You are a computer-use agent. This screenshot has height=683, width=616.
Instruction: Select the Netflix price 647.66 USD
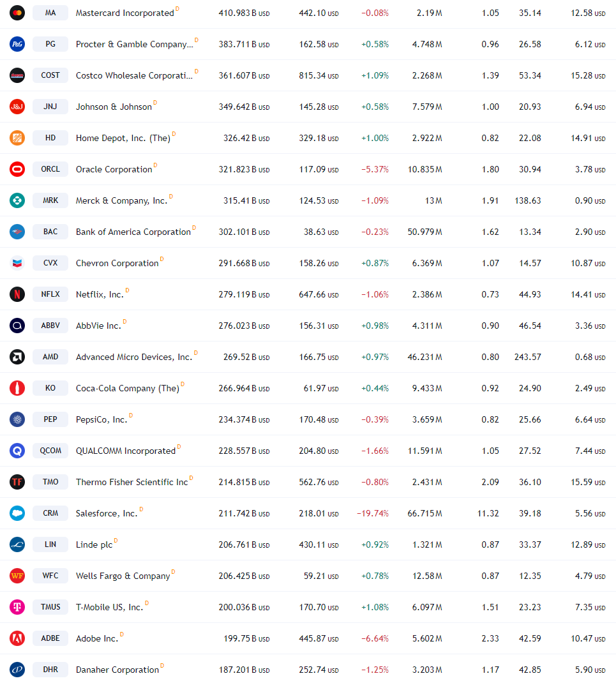(x=319, y=294)
